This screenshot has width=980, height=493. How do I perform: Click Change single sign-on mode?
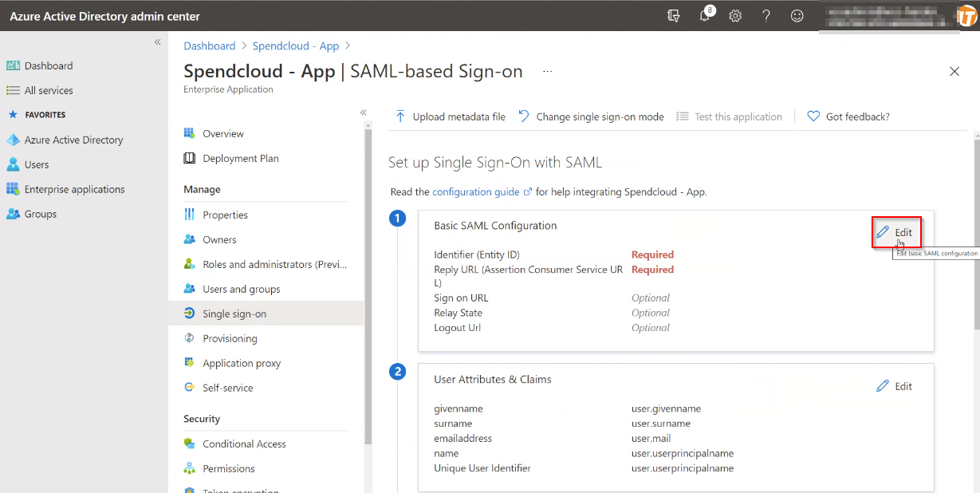tap(591, 116)
